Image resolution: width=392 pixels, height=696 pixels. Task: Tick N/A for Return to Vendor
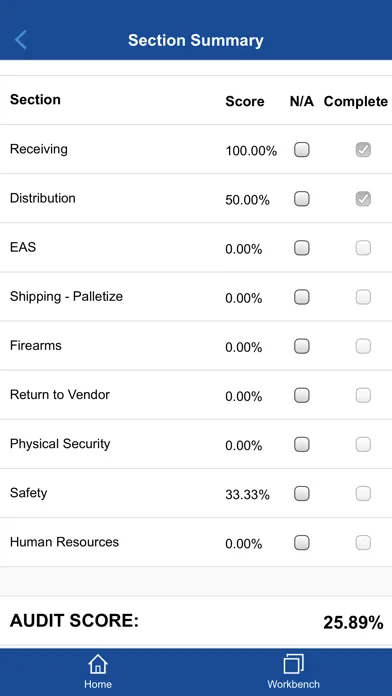point(302,395)
